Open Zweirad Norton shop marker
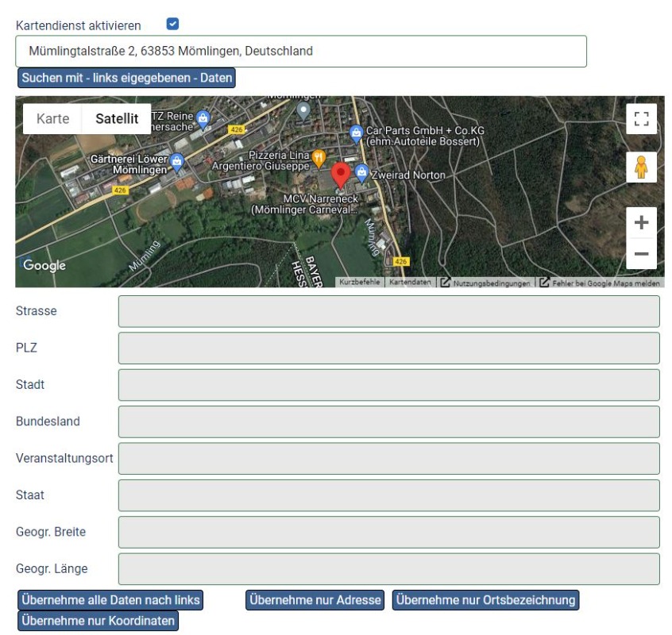The width and height of the screenshot is (672, 635). (361, 173)
